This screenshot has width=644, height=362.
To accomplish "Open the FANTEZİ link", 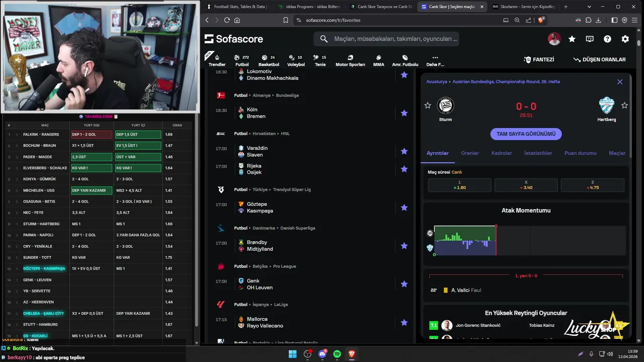I will [x=539, y=59].
